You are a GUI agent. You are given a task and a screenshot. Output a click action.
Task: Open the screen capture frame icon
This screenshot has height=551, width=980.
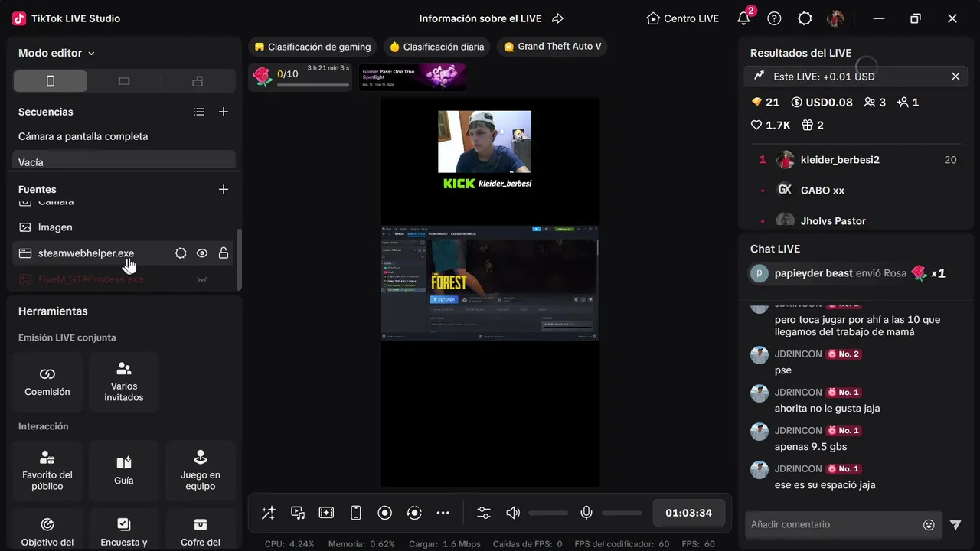(x=326, y=513)
